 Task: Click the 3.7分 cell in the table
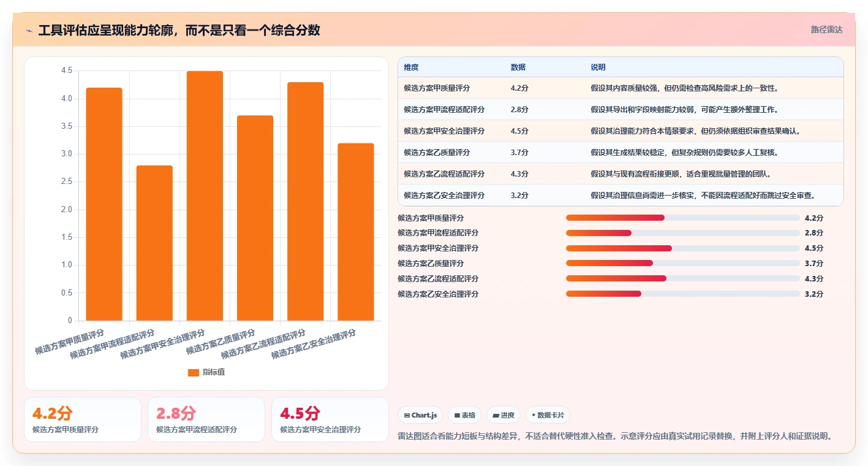tap(519, 153)
